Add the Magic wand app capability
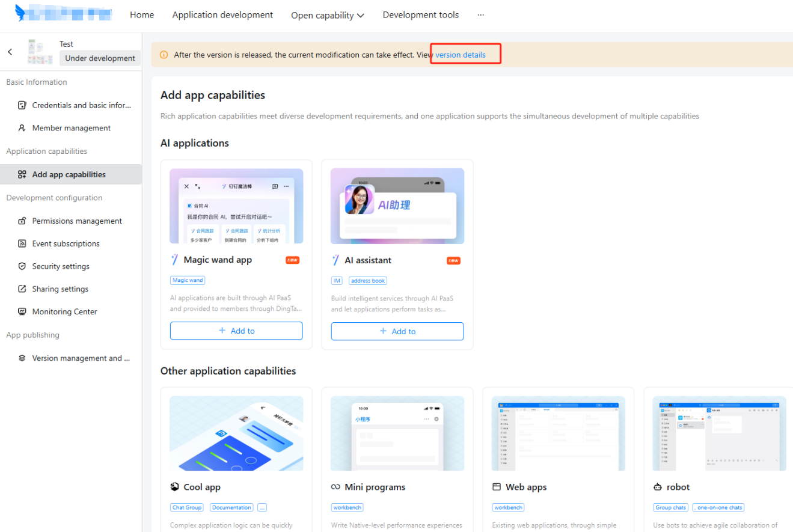This screenshot has height=532, width=793. pos(236,331)
